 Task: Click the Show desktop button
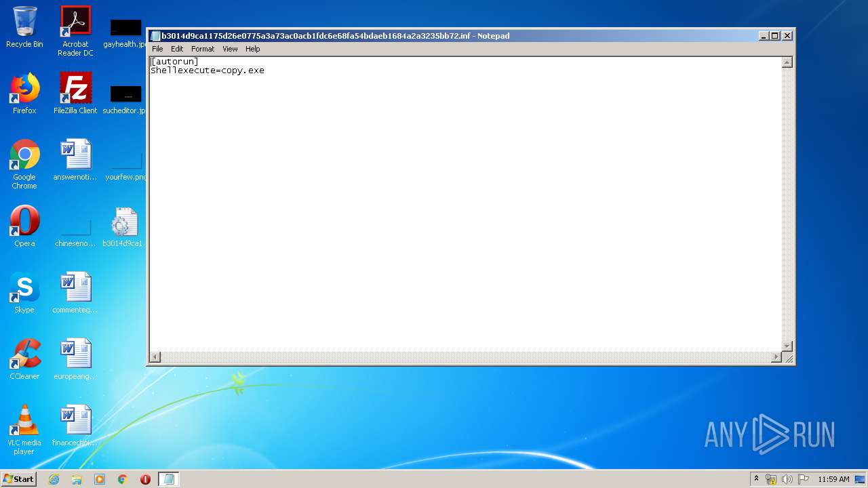pos(861,479)
